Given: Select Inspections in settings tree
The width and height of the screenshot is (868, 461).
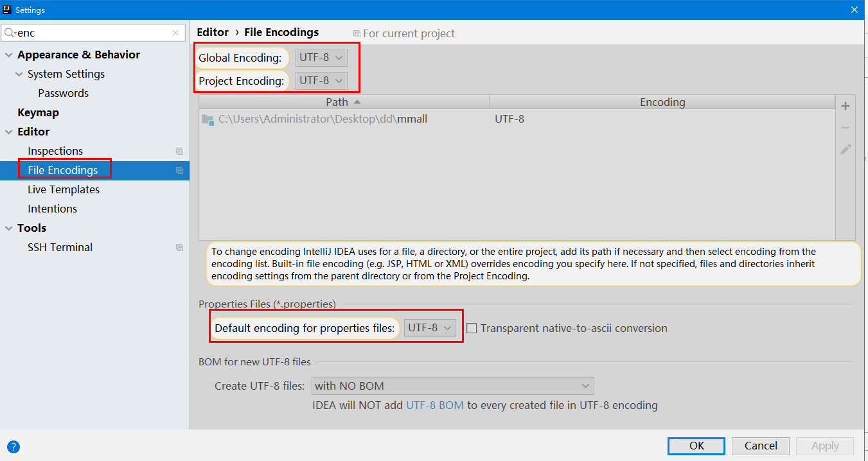Looking at the screenshot, I should 55,151.
